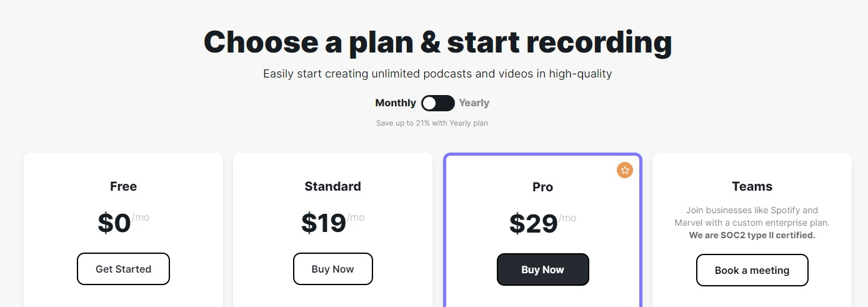Screen dimensions: 868x307
Task: Click Buy Now on the Standard plan
Action: click(333, 269)
